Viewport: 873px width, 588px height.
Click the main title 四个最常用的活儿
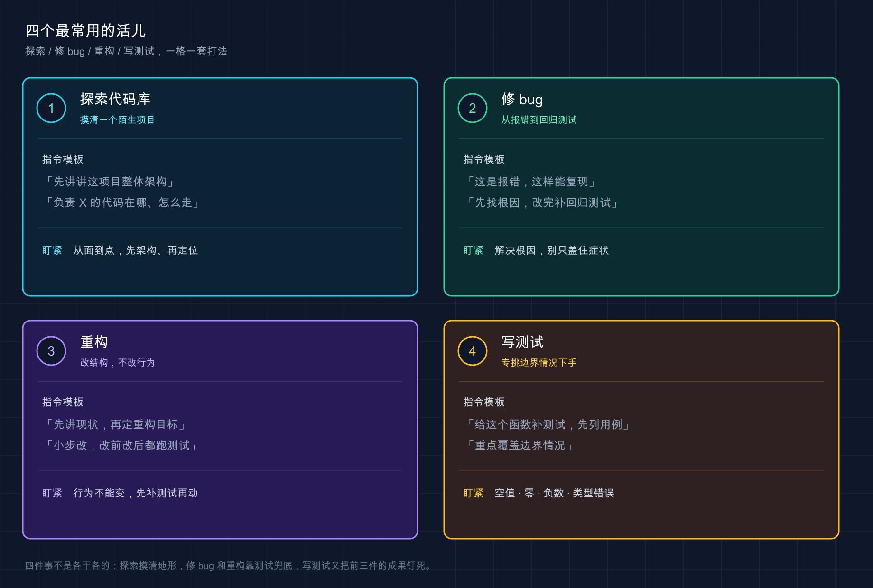click(85, 30)
